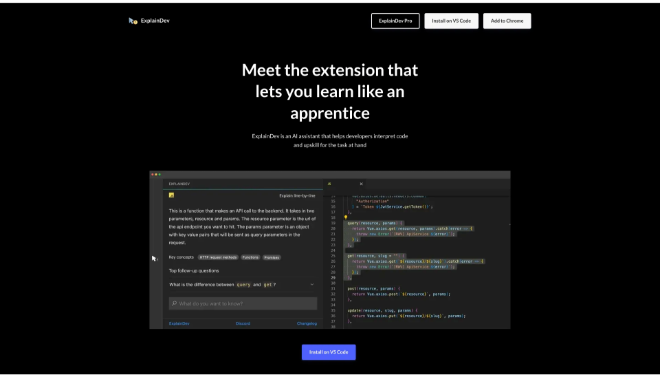Expand the query and get follow-up question chevron
The height and width of the screenshot is (377, 660).
click(312, 284)
